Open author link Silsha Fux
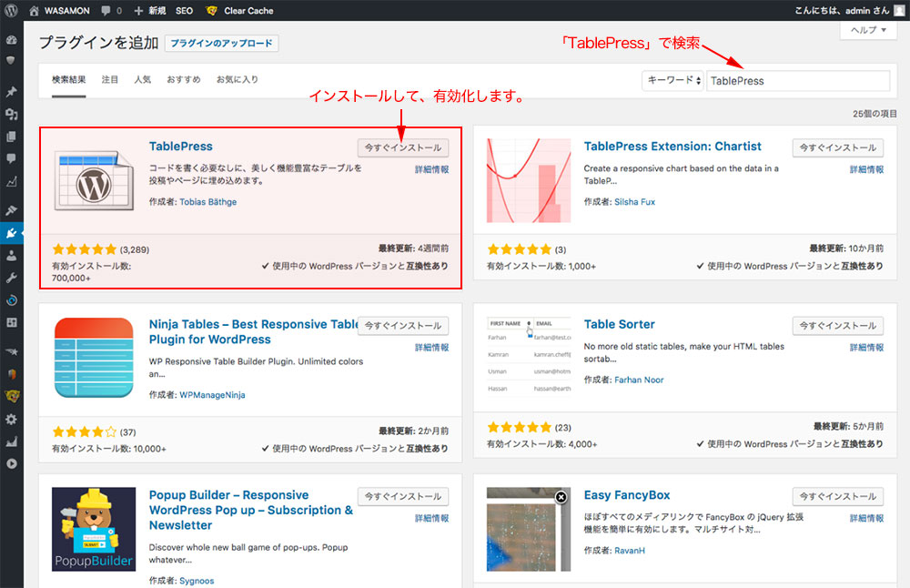 click(634, 202)
